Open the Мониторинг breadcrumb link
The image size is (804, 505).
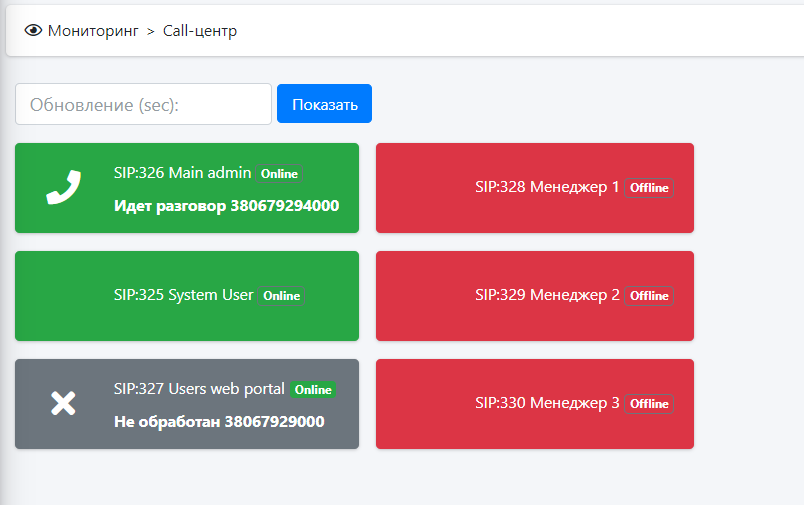(x=93, y=31)
